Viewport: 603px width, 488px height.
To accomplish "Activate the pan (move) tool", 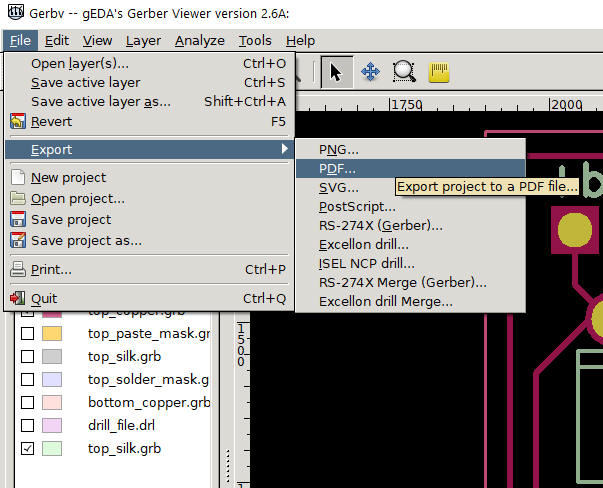I will (x=370, y=72).
